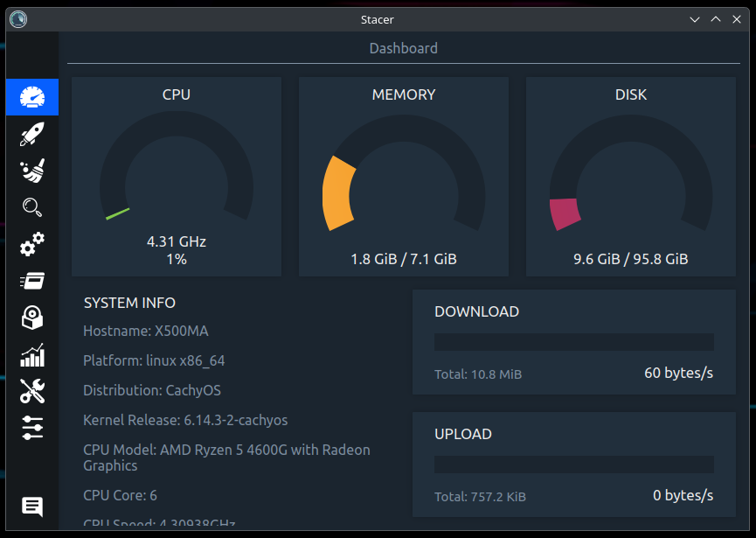Click the CPU card title
The height and width of the screenshot is (538, 756).
pos(177,94)
